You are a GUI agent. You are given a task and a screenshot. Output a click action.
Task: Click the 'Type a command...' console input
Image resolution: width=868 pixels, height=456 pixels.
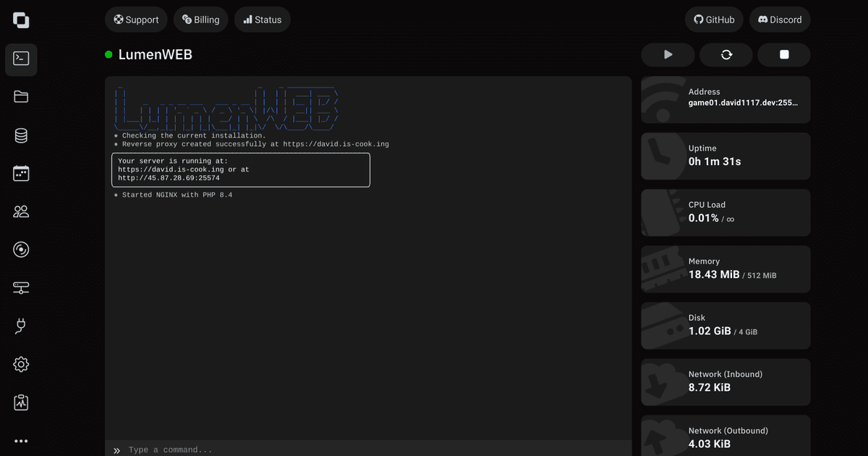coord(362,449)
